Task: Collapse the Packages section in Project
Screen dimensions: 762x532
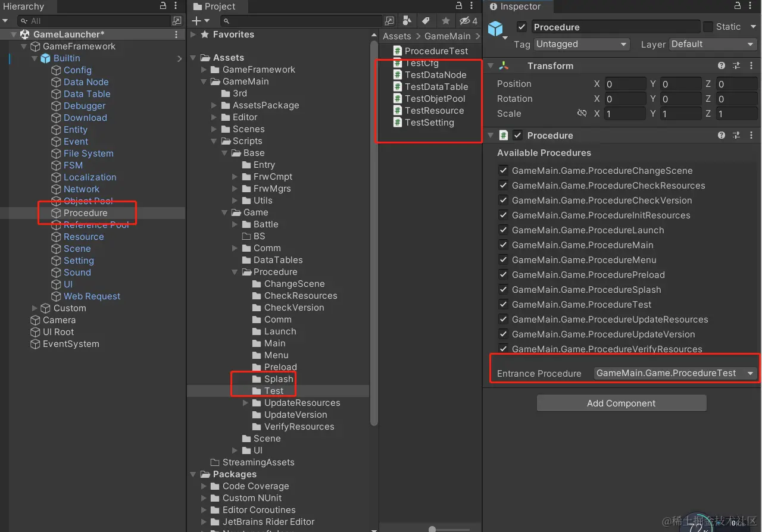Action: (x=193, y=474)
